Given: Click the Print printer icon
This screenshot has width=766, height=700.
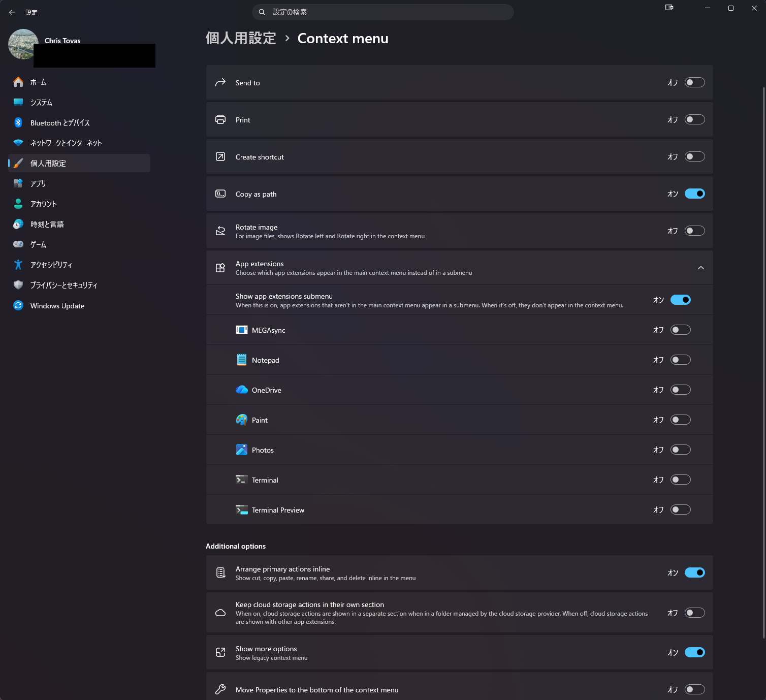Looking at the screenshot, I should [x=220, y=119].
